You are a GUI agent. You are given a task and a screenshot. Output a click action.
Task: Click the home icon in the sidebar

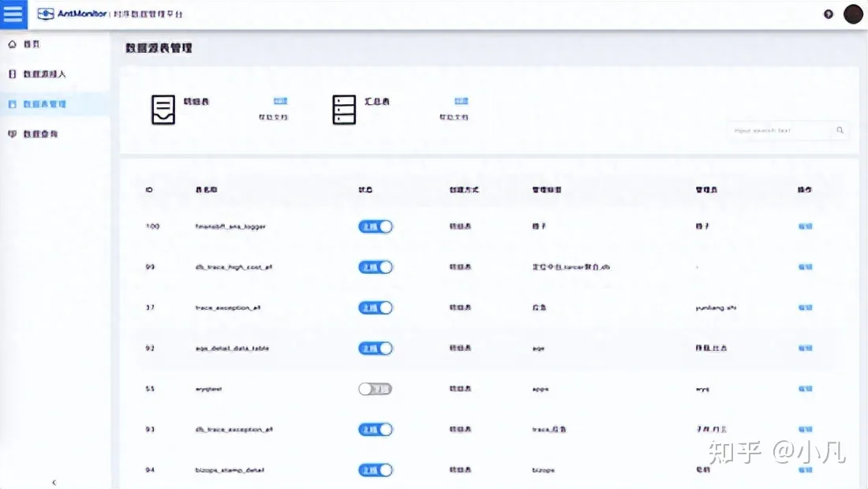[12, 44]
